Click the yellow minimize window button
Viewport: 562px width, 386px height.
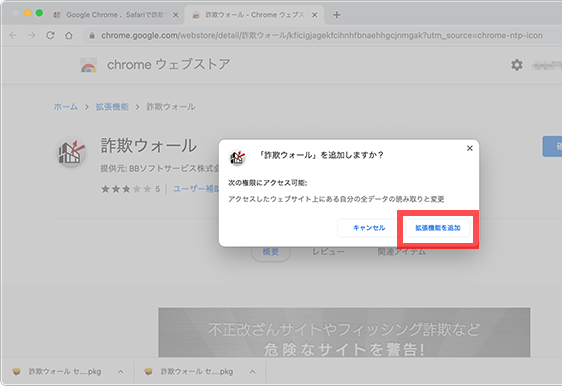27,13
